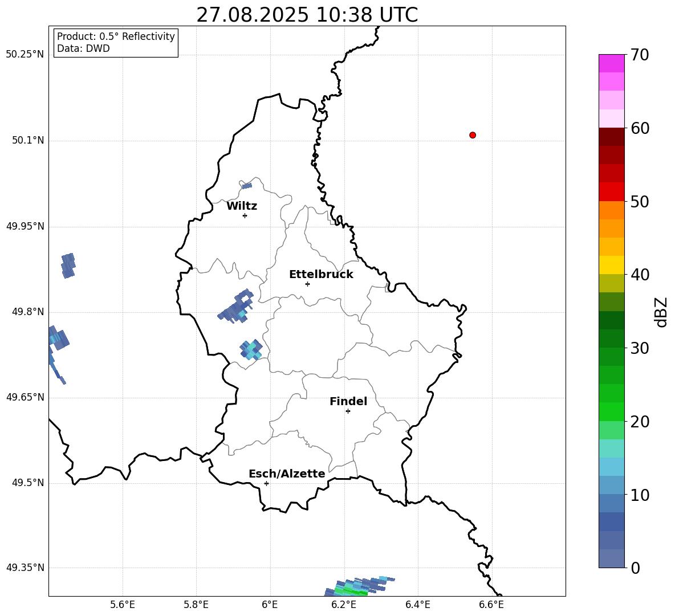Click the dark maroon colorbar segment below 60
This screenshot has height=616, width=675.
coord(612,137)
